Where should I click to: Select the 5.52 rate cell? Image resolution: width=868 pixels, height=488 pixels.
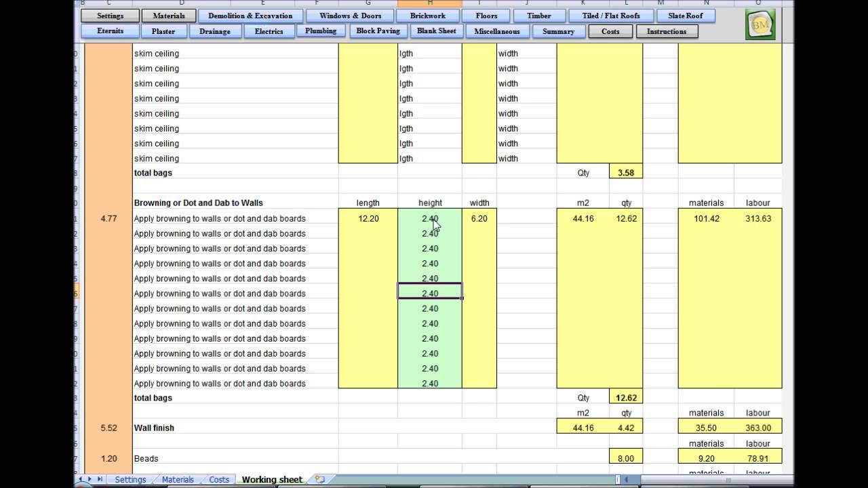(x=108, y=428)
